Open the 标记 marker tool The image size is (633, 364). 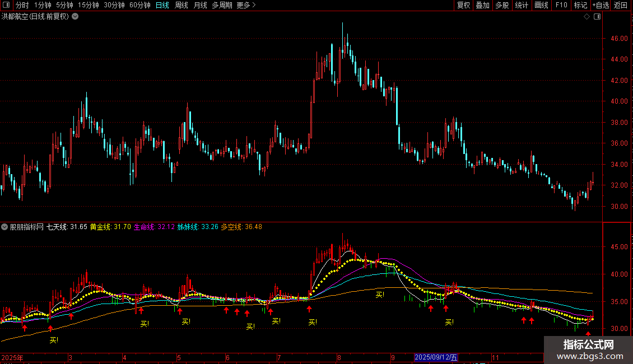tap(580, 5)
